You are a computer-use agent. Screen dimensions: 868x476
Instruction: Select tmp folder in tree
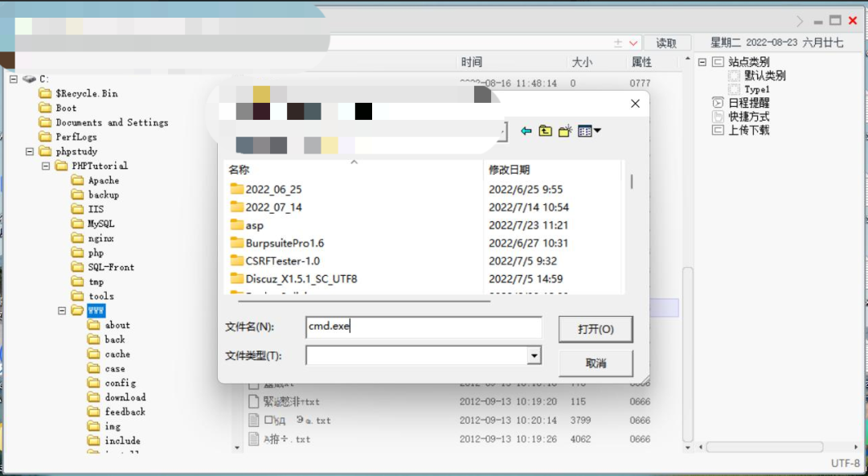tap(88, 281)
